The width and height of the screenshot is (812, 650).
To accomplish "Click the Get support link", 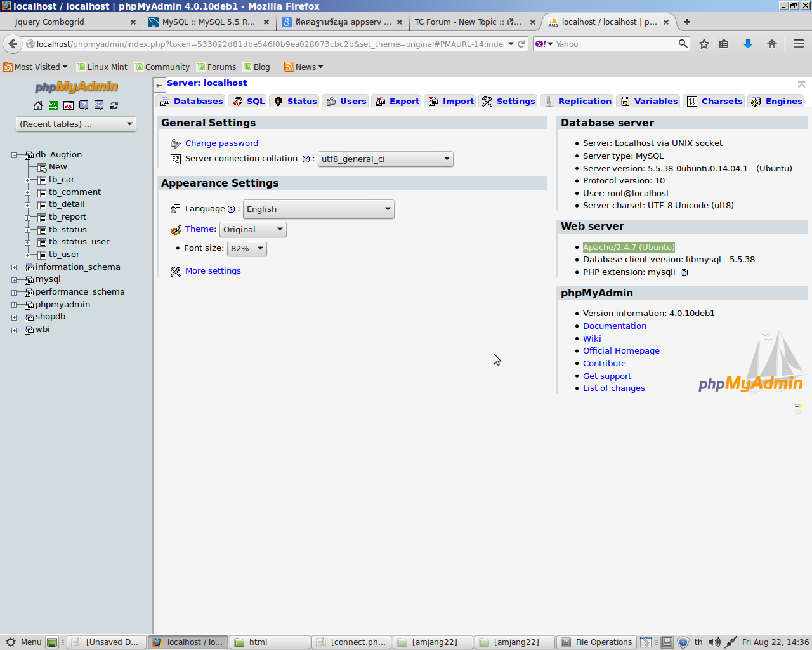I will (x=607, y=376).
